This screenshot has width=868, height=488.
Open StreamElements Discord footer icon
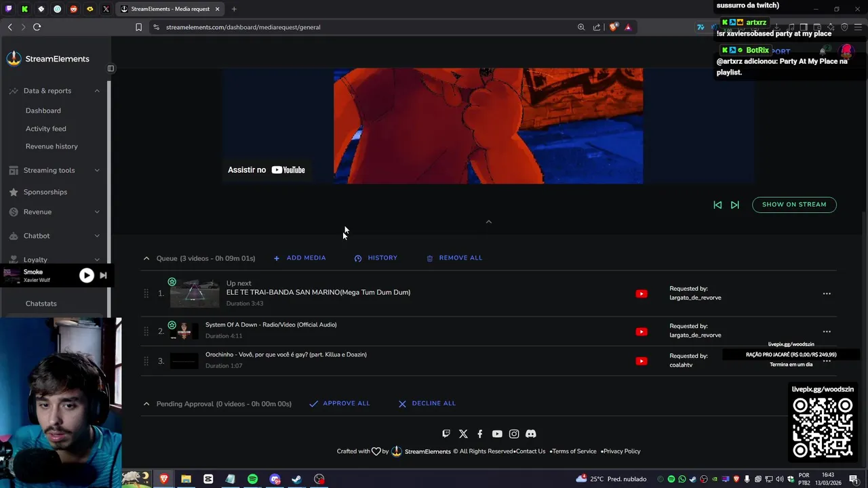531,434
